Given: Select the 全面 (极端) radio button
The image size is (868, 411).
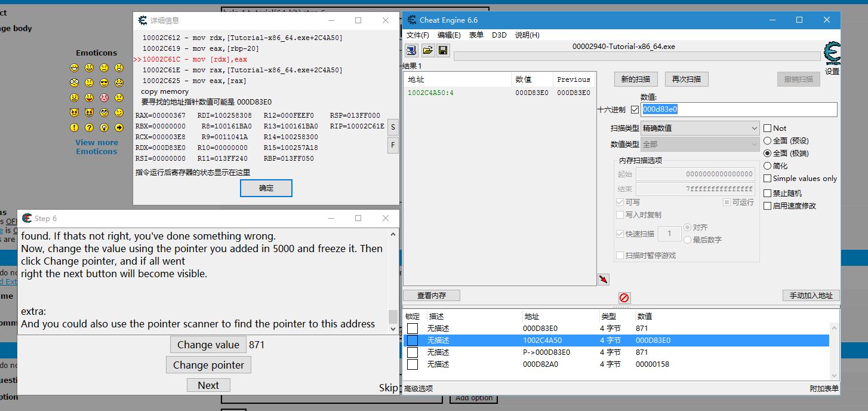Looking at the screenshot, I should pyautogui.click(x=768, y=154).
